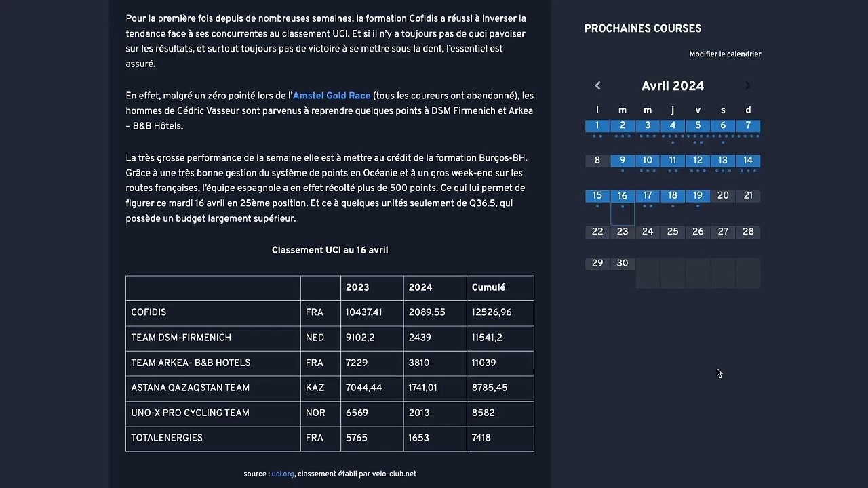Select April 30 in the calendar
Image resolution: width=868 pixels, height=488 pixels.
click(x=623, y=264)
